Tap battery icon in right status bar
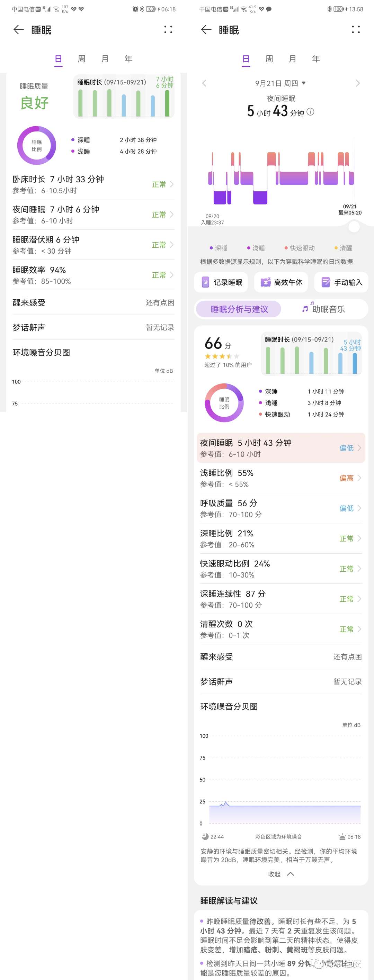Image resolution: width=374 pixels, height=980 pixels. point(339,9)
